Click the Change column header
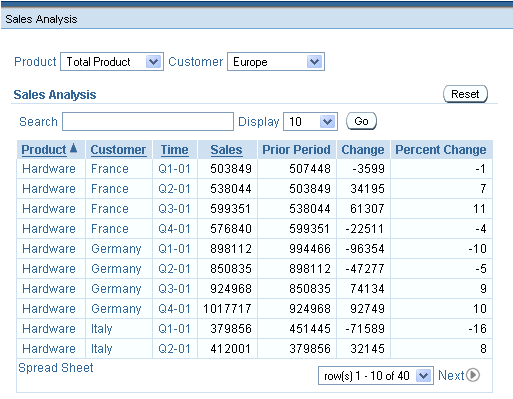The height and width of the screenshot is (399, 513). click(x=363, y=150)
